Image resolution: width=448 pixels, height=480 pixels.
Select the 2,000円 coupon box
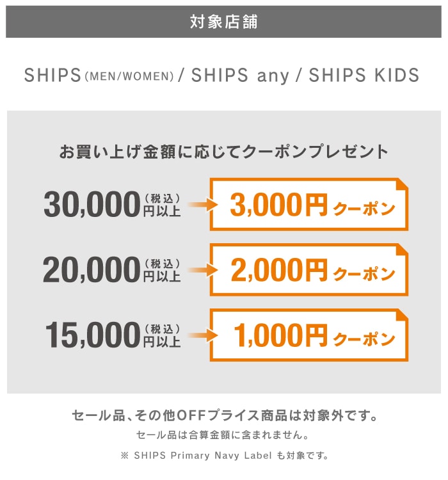tap(308, 270)
